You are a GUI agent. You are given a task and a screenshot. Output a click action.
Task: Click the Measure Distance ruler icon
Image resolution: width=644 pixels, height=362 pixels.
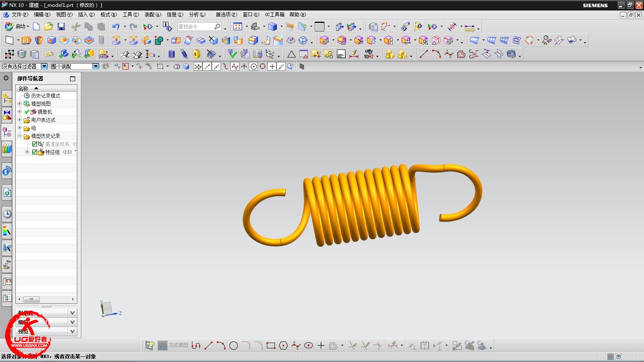pyautogui.click(x=469, y=27)
